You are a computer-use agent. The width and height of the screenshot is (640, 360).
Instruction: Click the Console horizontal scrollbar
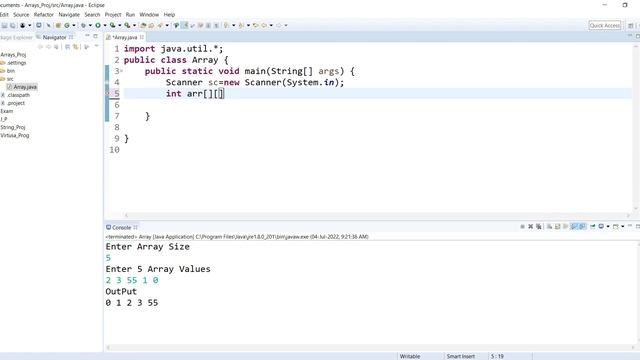pyautogui.click(x=371, y=347)
